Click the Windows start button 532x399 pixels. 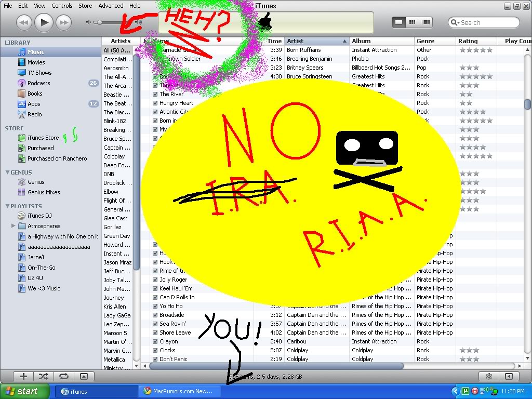pyautogui.click(x=24, y=391)
